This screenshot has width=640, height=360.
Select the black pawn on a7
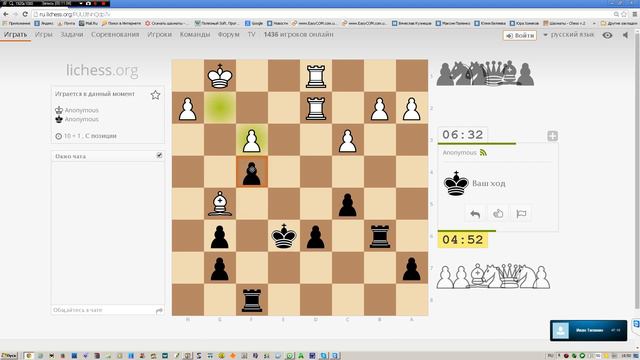411,268
